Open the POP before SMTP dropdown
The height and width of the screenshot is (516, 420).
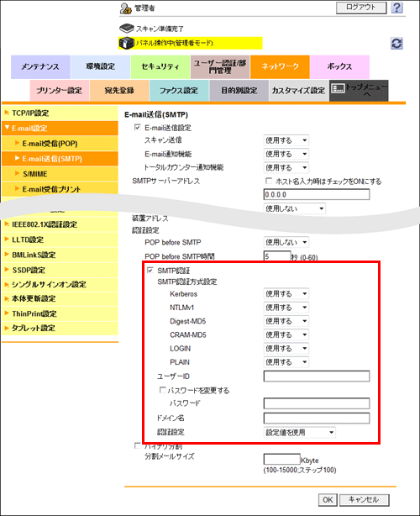tap(286, 242)
